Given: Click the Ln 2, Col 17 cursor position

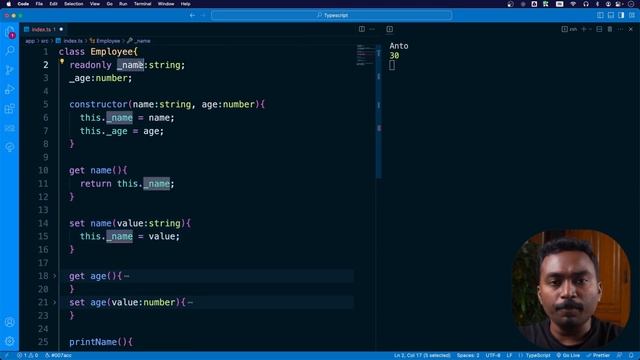Looking at the screenshot, I should tap(422, 356).
